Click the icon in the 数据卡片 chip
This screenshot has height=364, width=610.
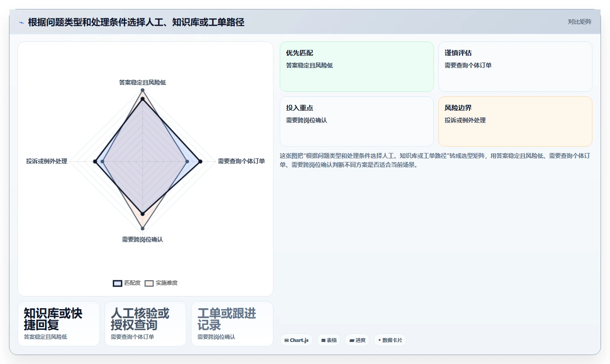pos(379,341)
